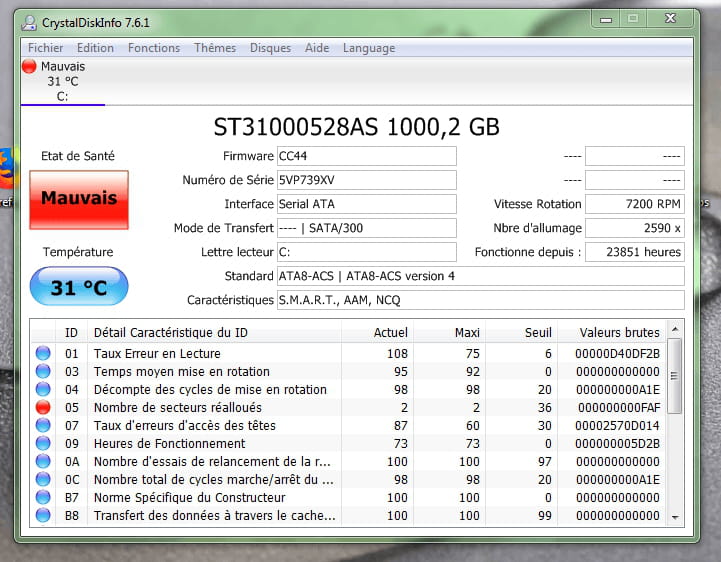Click the raw value 000000000FAF
Image resolution: width=721 pixels, height=562 pixels.
tap(619, 407)
